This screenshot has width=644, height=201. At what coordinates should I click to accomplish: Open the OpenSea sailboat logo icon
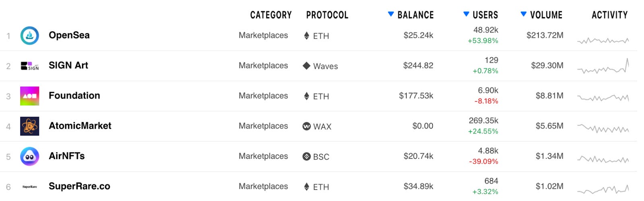tap(30, 35)
